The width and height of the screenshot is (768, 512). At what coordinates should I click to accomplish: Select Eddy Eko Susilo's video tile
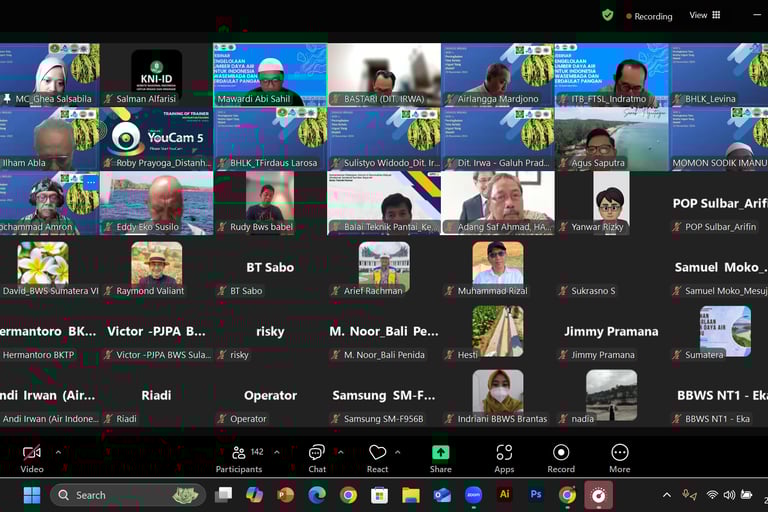156,203
